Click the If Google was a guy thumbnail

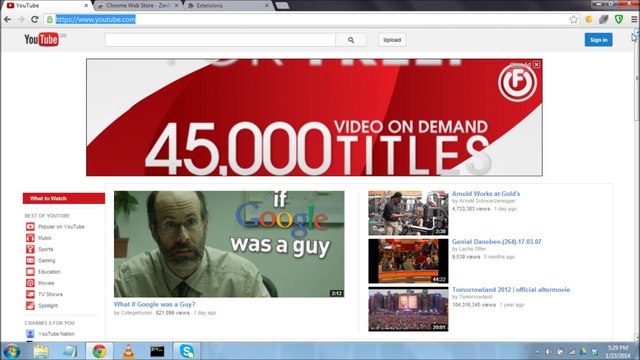(x=229, y=244)
